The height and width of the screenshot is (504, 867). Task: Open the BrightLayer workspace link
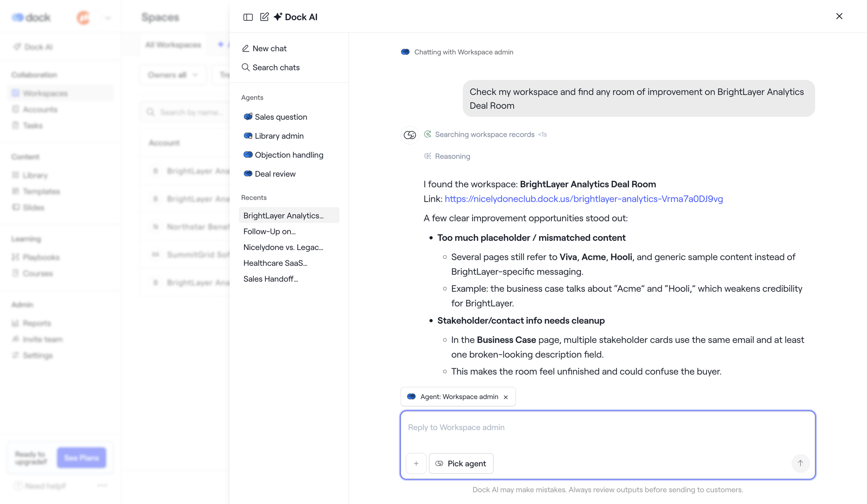[x=584, y=199]
